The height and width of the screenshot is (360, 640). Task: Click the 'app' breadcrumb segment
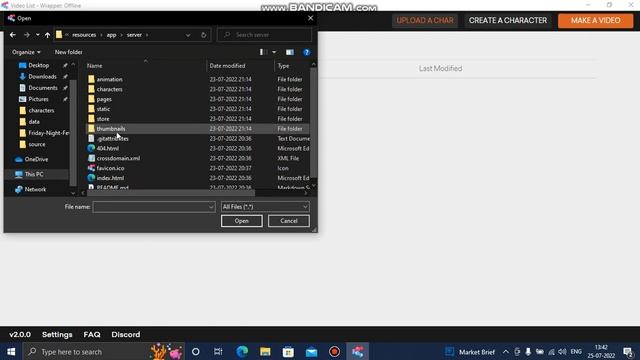click(111, 35)
